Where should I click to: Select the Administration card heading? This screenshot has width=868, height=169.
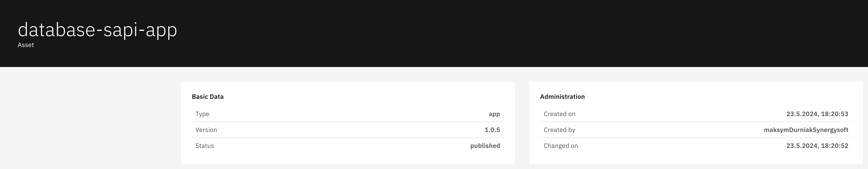[x=562, y=97]
